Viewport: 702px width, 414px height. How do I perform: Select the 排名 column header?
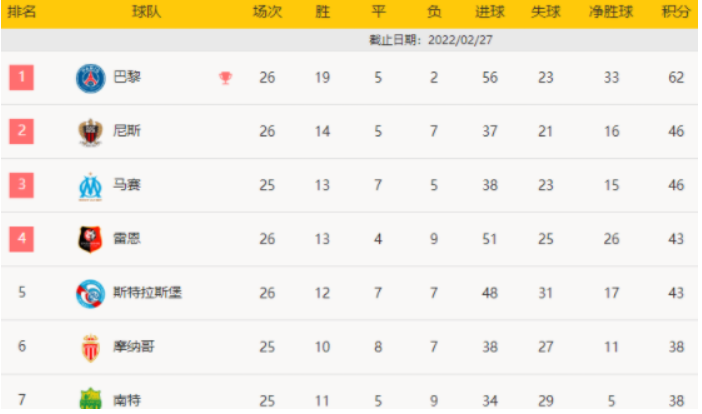(x=21, y=12)
